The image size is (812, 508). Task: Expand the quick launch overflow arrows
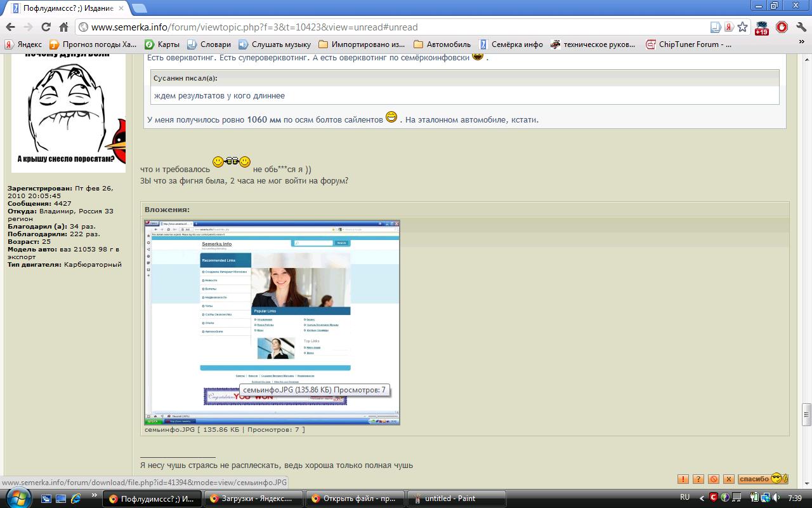coord(95,495)
